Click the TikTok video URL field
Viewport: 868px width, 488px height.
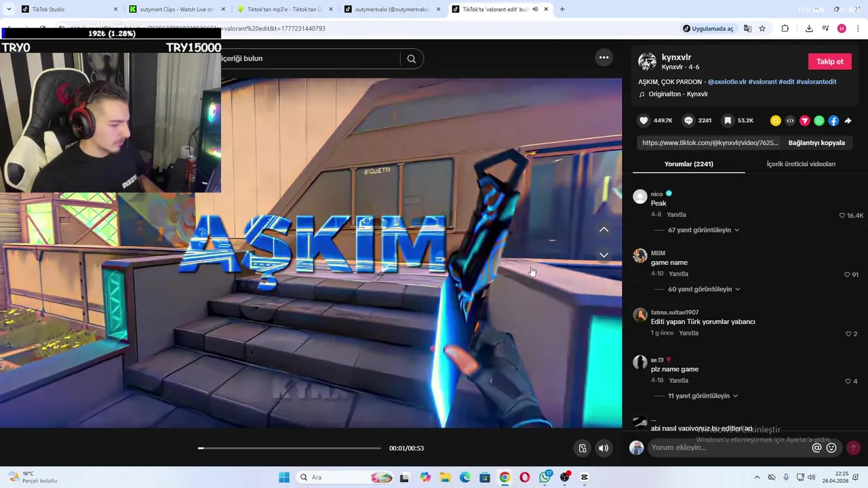coord(709,143)
